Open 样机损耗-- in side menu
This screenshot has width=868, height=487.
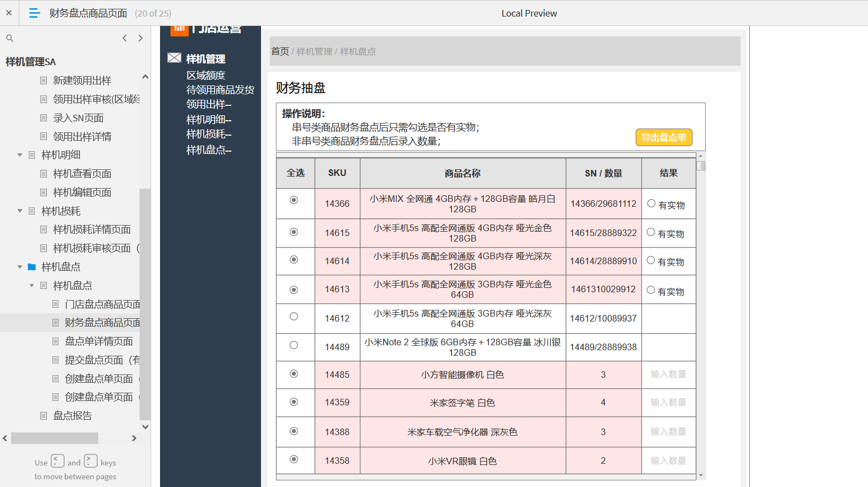(x=209, y=134)
